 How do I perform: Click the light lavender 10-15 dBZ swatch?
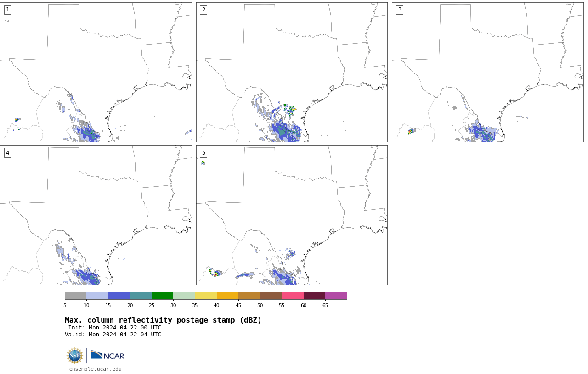tap(97, 296)
